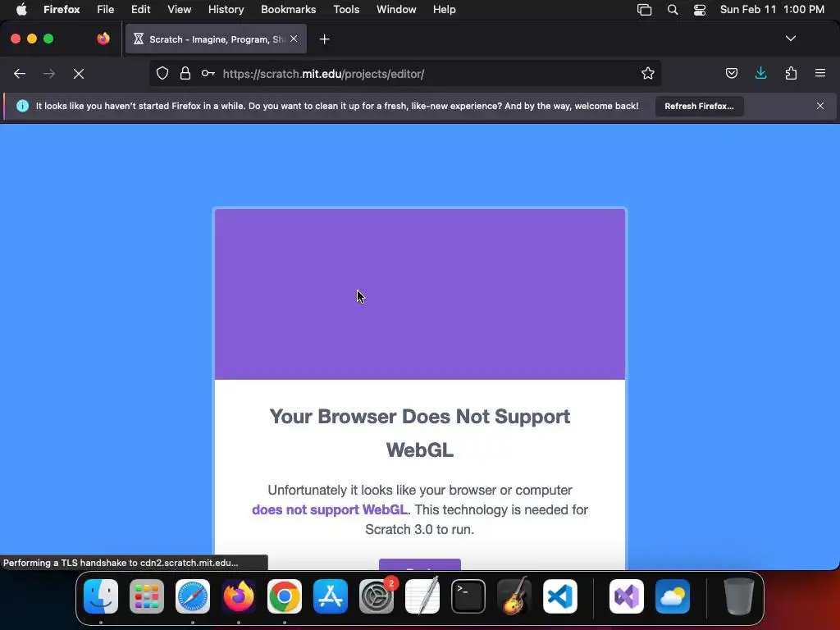Open the Edit menu
This screenshot has width=840, height=630.
point(140,10)
